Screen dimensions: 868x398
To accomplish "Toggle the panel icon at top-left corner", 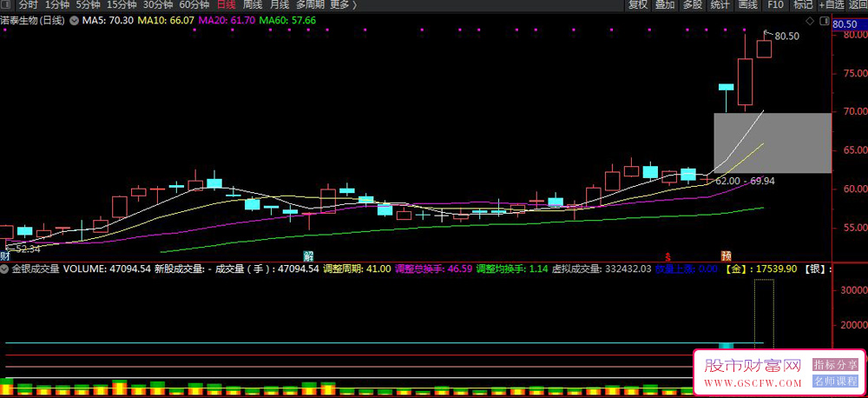I will pos(7,5).
